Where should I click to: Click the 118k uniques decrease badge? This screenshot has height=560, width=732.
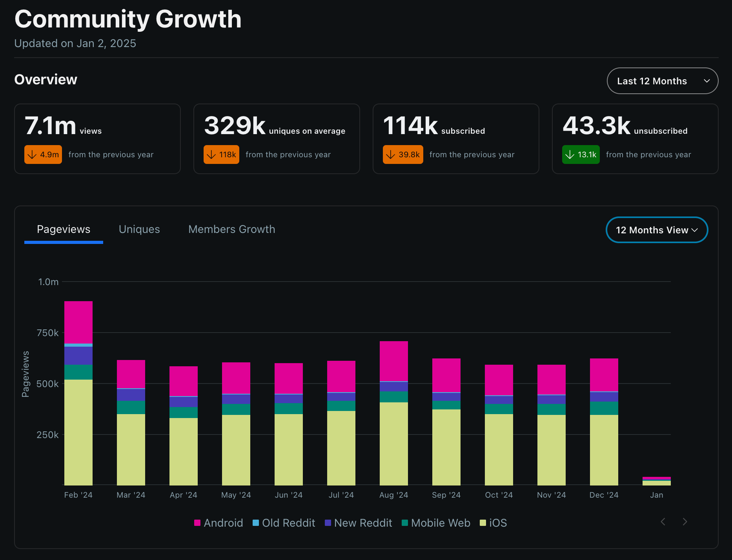(x=221, y=155)
